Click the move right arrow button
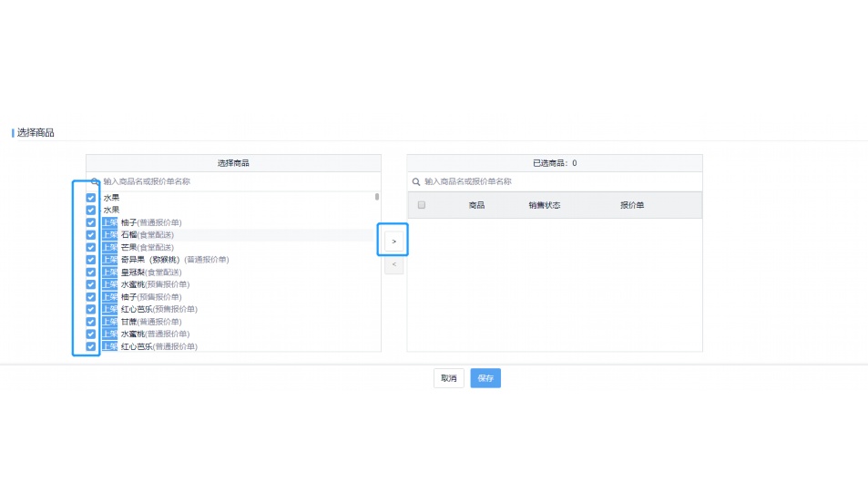The image size is (868, 504). pyautogui.click(x=393, y=241)
